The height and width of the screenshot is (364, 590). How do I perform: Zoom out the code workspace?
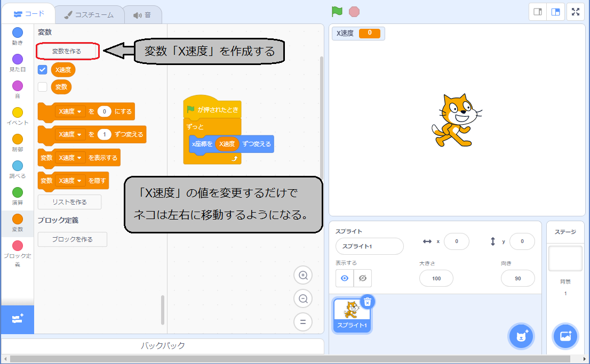coord(303,298)
